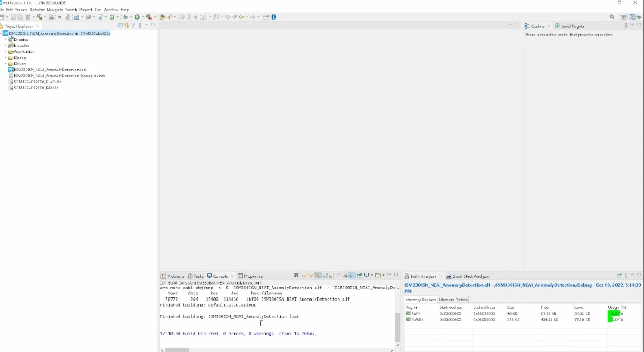Click Collapse All in Project Explorer
Image resolution: width=644 pixels, height=352 pixels.
[x=120, y=26]
